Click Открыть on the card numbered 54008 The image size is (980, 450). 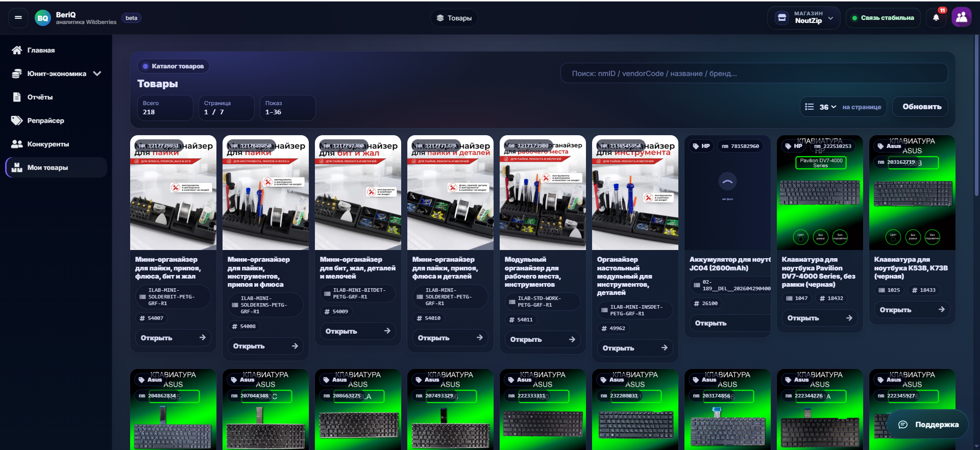tap(265, 346)
